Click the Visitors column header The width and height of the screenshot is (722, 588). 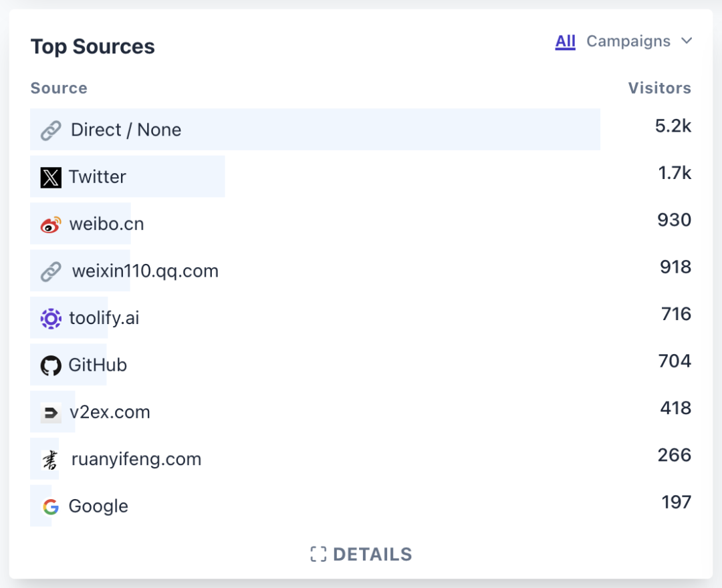click(659, 88)
